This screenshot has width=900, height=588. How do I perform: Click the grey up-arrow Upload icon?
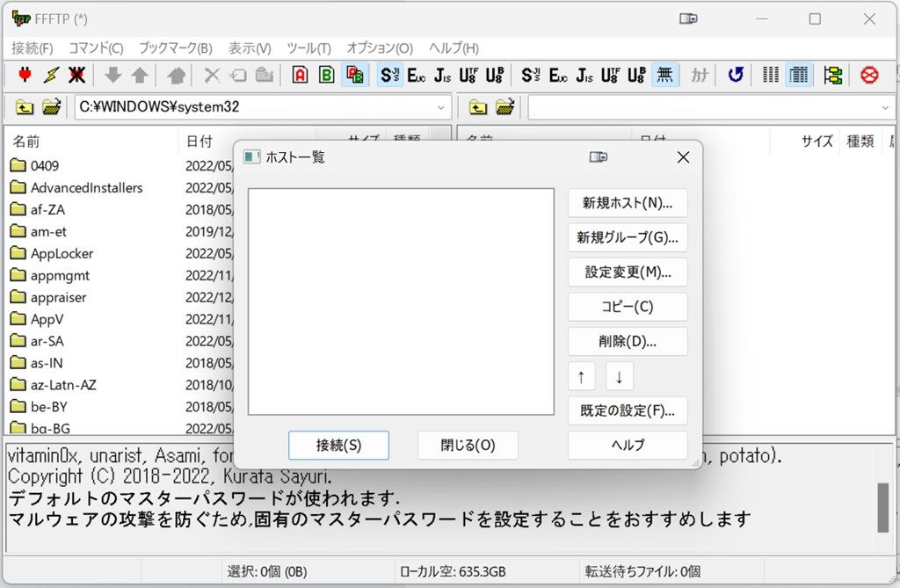[140, 76]
